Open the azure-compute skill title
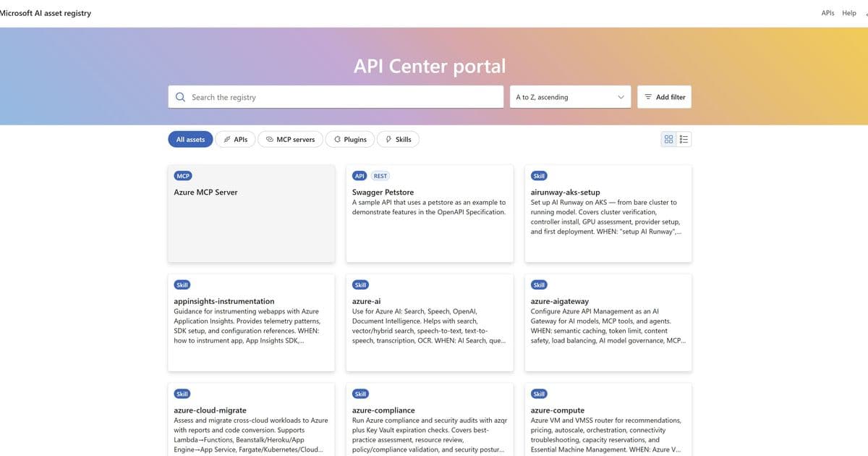Viewport: 868px width, 456px height. [558, 410]
